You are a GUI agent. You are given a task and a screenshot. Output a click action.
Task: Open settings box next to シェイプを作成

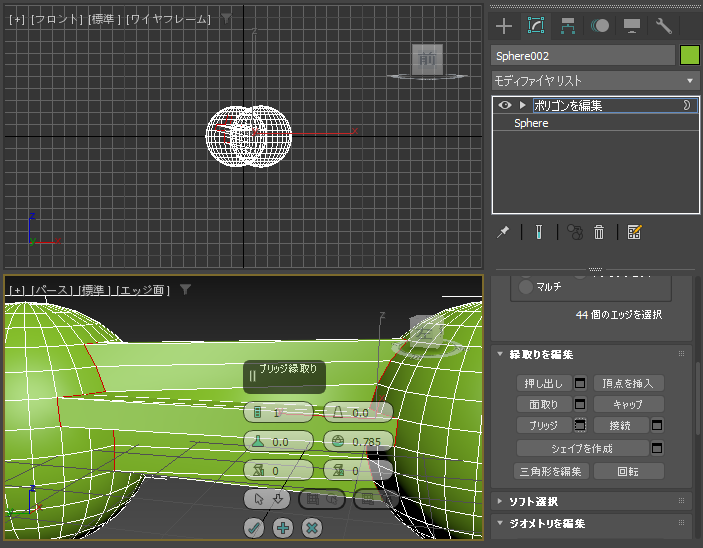657,448
